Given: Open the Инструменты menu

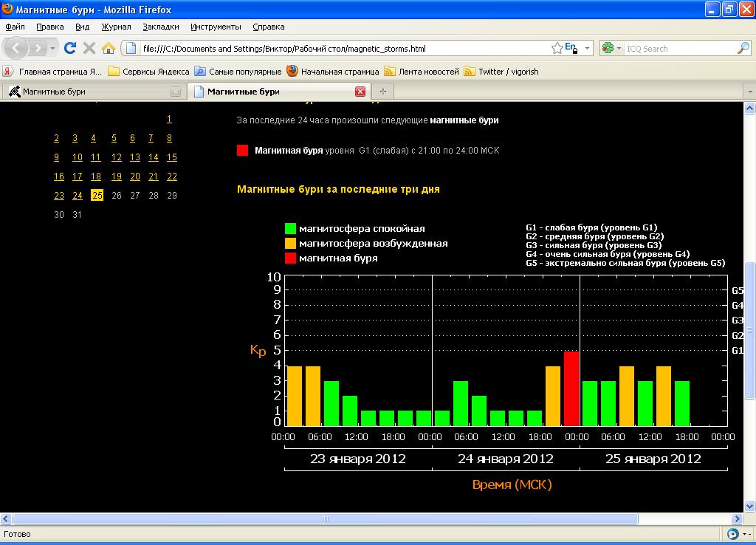Looking at the screenshot, I should pos(216,27).
